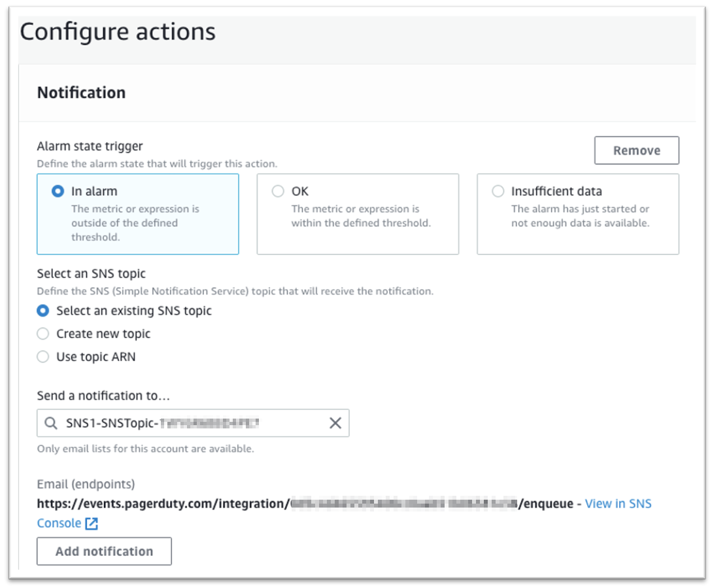The image size is (712, 588).
Task: Click the Insufficient data card description text
Action: 581,216
